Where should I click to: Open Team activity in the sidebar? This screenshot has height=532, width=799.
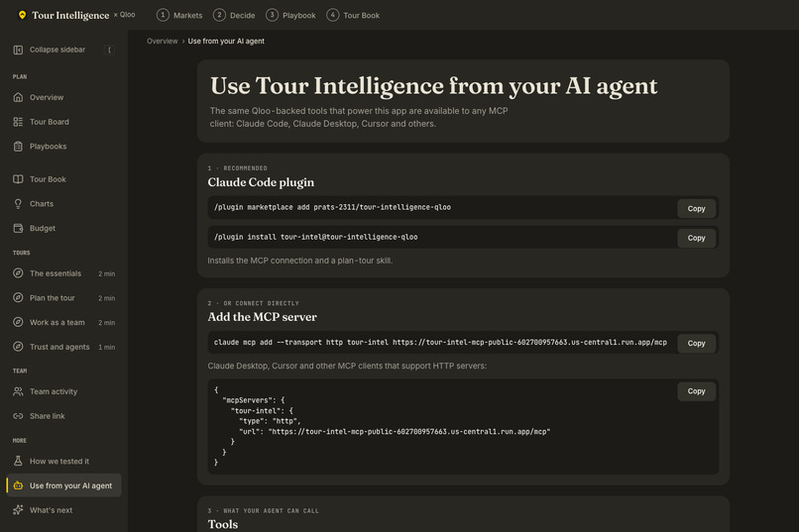pos(64,391)
